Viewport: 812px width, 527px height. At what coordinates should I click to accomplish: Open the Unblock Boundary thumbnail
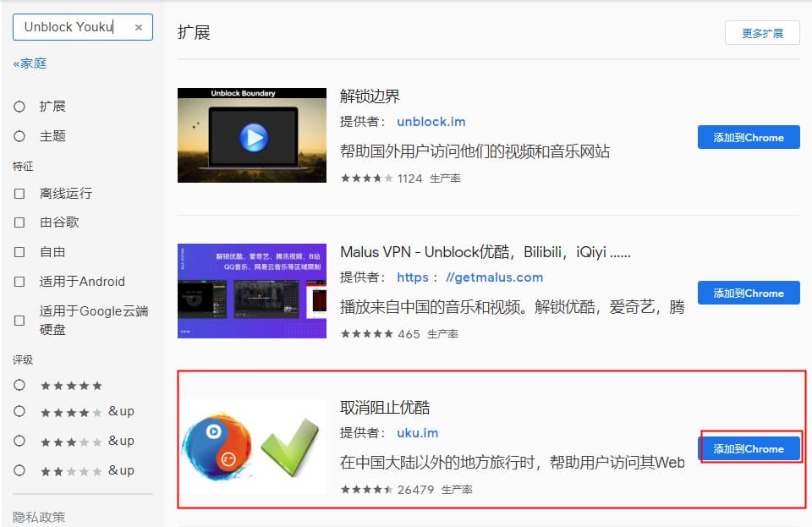click(252, 135)
